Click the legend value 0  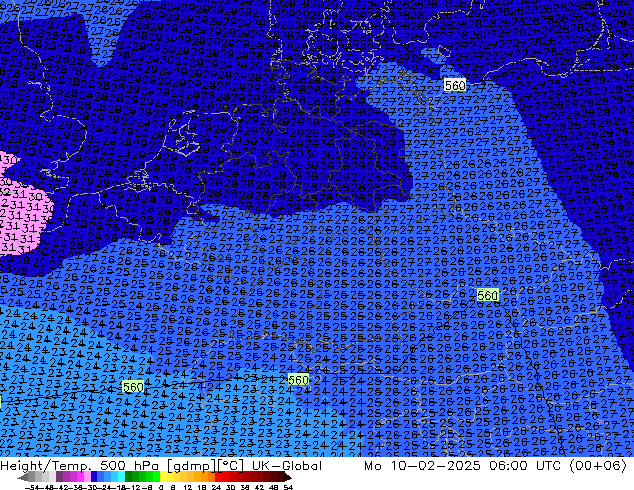click(x=161, y=487)
